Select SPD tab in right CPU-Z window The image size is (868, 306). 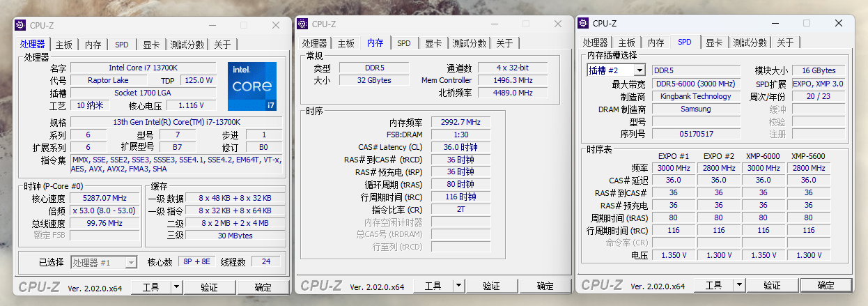pos(685,42)
